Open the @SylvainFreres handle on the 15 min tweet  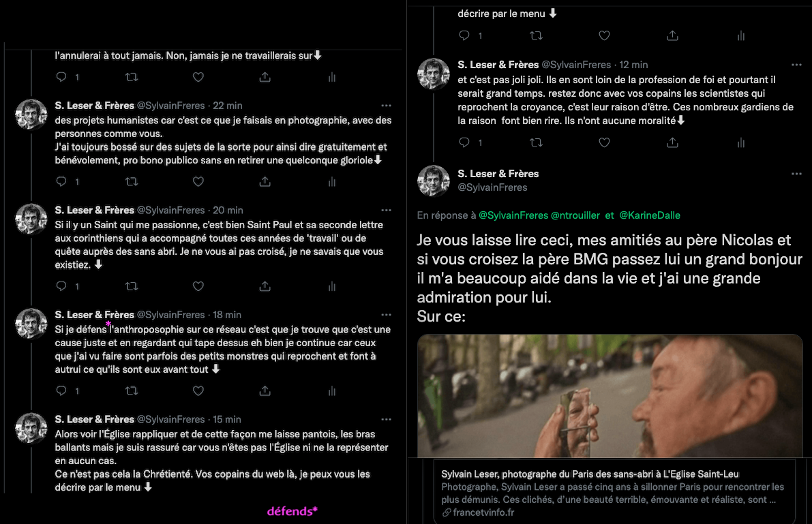[x=171, y=420]
